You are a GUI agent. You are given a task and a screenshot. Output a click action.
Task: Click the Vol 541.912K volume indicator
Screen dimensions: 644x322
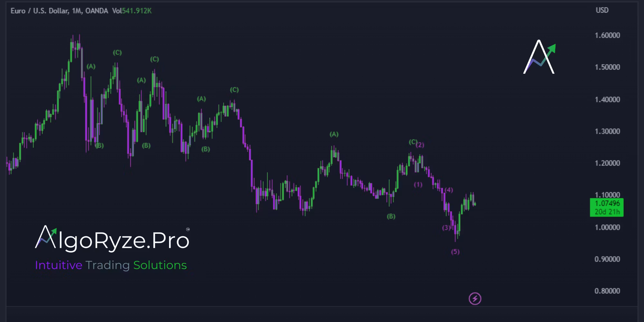(x=132, y=11)
